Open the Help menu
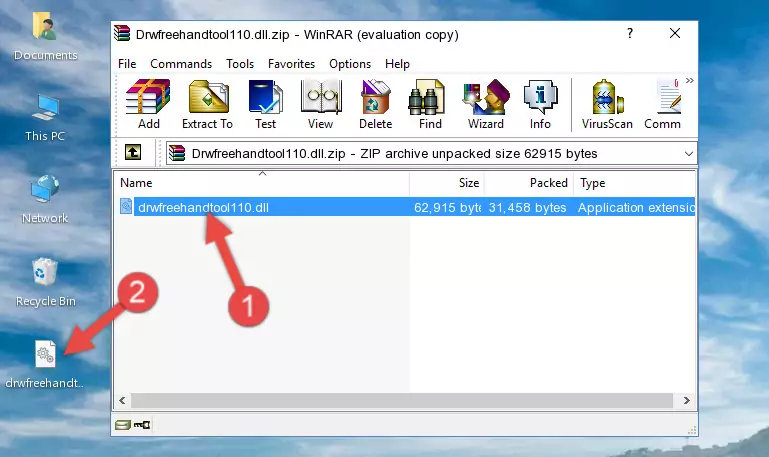The height and width of the screenshot is (457, 769). tap(397, 64)
